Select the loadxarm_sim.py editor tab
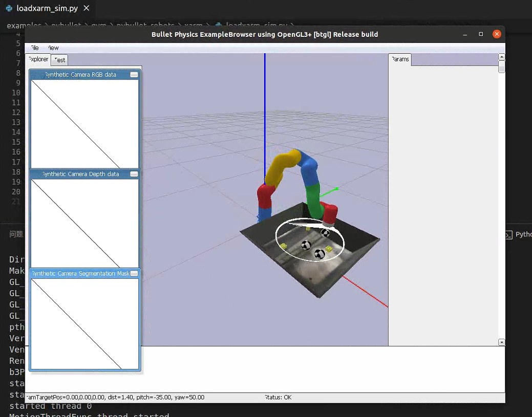The image size is (532, 417). (47, 9)
